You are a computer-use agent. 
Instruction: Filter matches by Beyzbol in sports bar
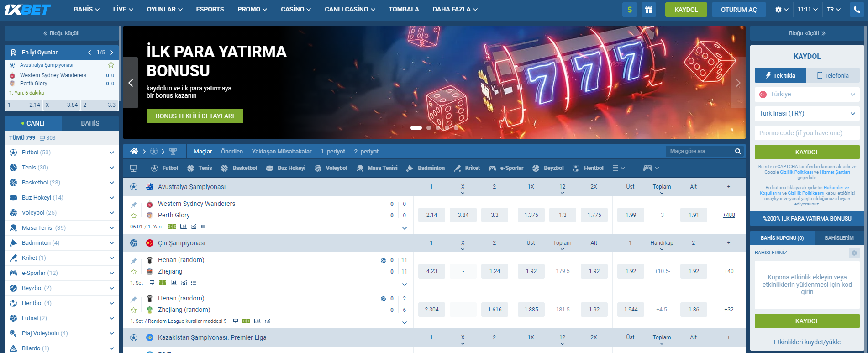pos(548,168)
